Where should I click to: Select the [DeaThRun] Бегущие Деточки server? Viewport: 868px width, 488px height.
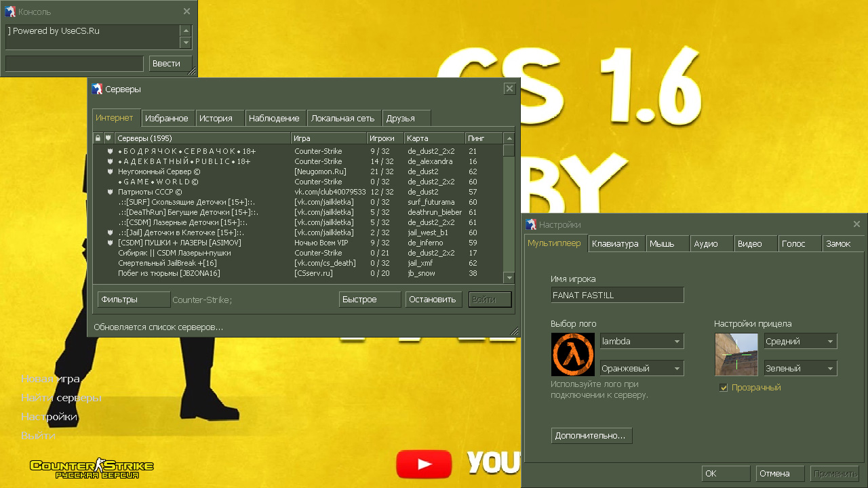[x=298, y=212]
